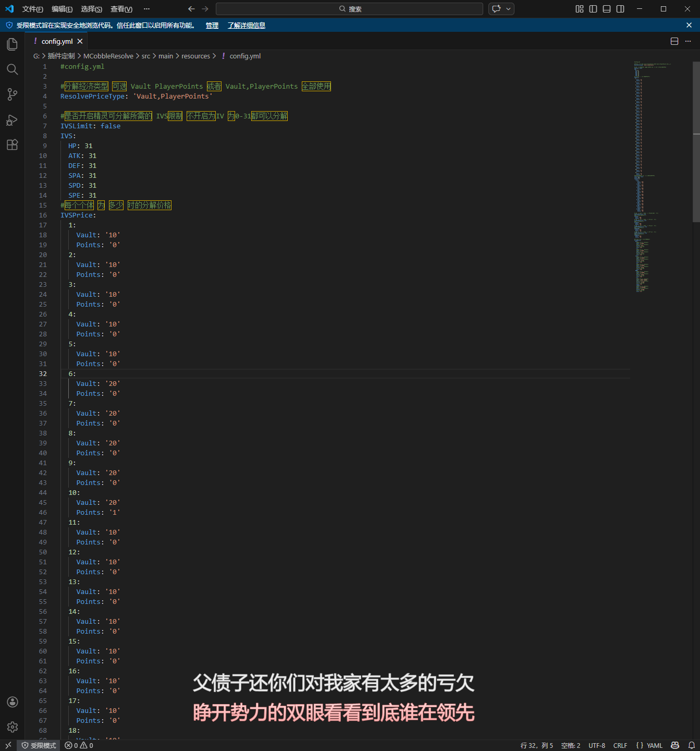Expand the Copilot chat dropdown arrow
The height and width of the screenshot is (751, 700).
tap(508, 9)
